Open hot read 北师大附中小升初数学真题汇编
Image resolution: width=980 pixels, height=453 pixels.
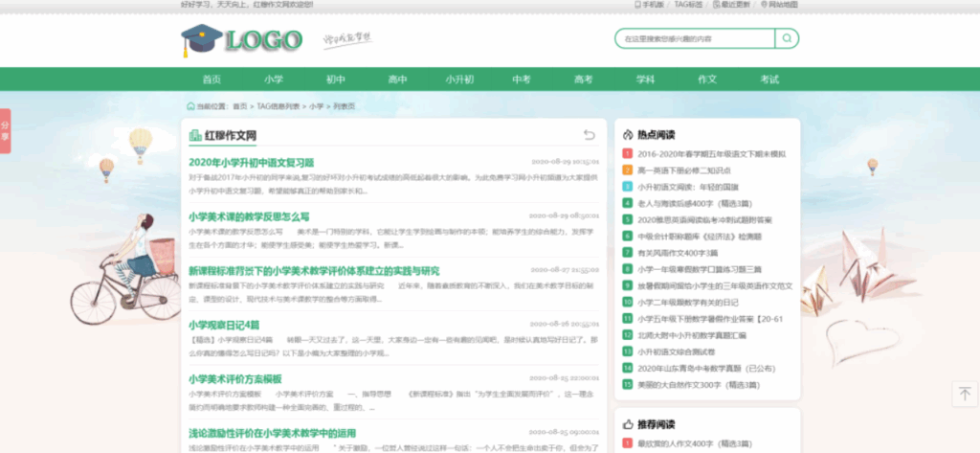(691, 335)
